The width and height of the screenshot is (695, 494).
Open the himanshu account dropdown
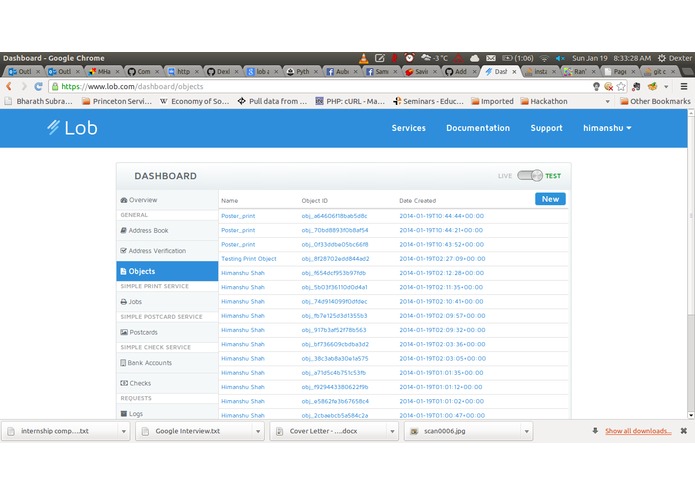607,128
